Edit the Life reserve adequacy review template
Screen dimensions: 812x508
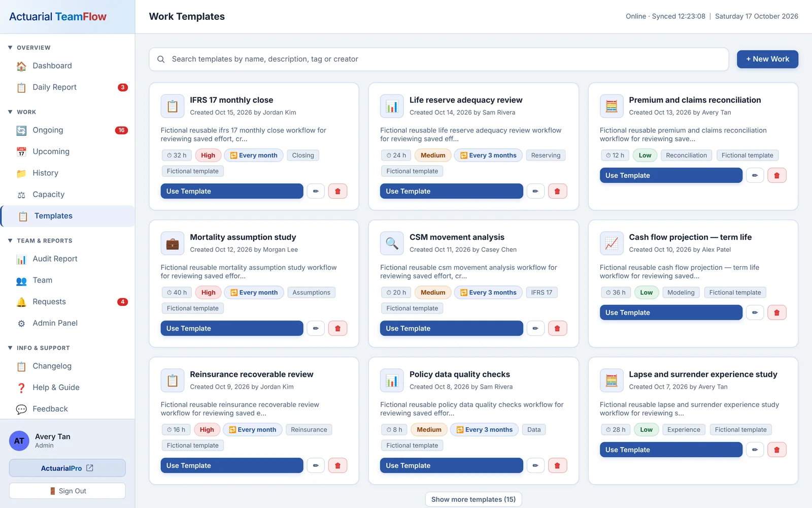[535, 191]
